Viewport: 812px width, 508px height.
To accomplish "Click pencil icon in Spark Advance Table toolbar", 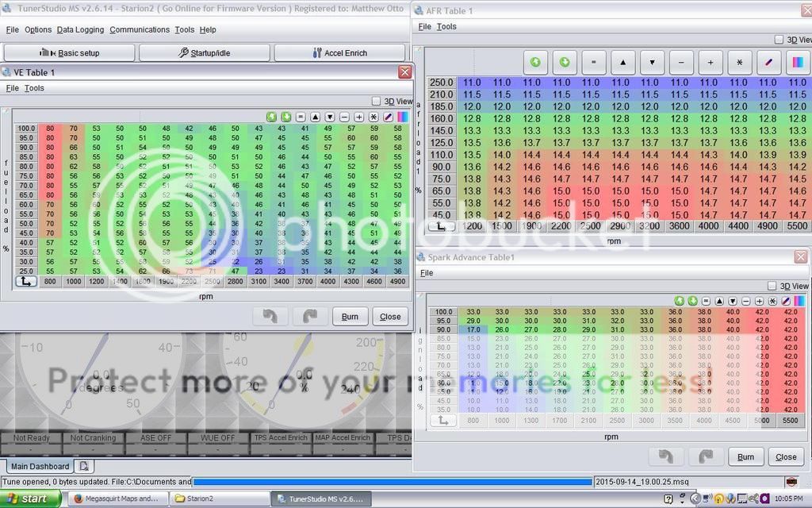I will (x=786, y=301).
